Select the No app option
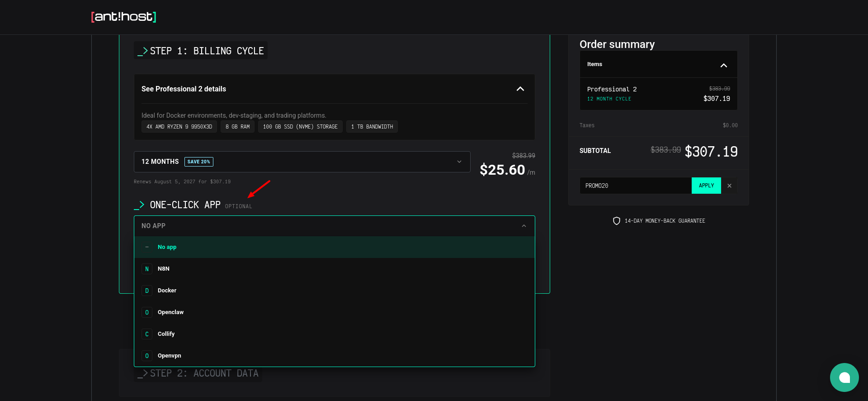Screen dimensions: 868x401 [x=335, y=247]
